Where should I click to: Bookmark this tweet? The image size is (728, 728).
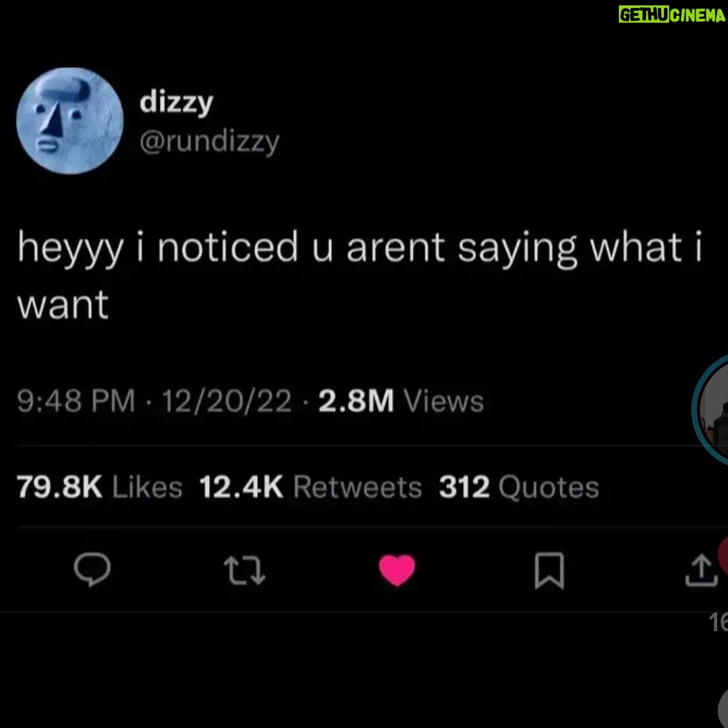pyautogui.click(x=549, y=571)
